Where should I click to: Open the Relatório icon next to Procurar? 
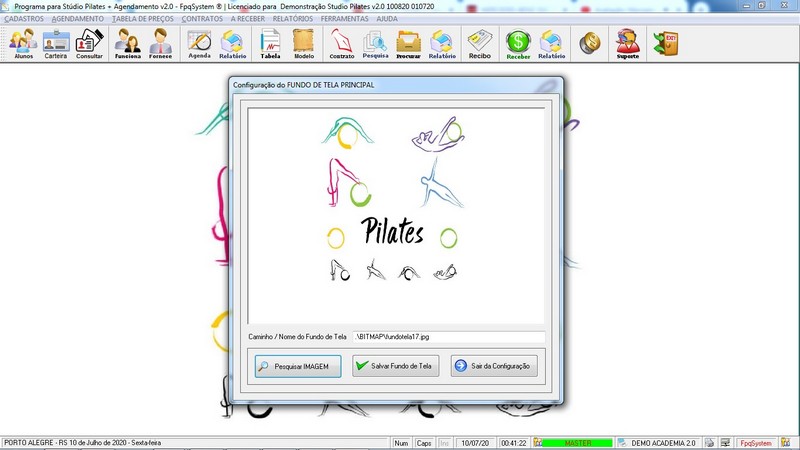(442, 44)
